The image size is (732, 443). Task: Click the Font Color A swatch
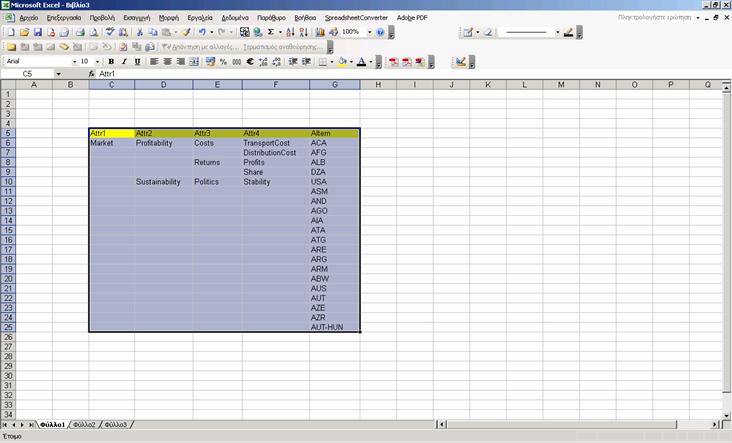(361, 62)
